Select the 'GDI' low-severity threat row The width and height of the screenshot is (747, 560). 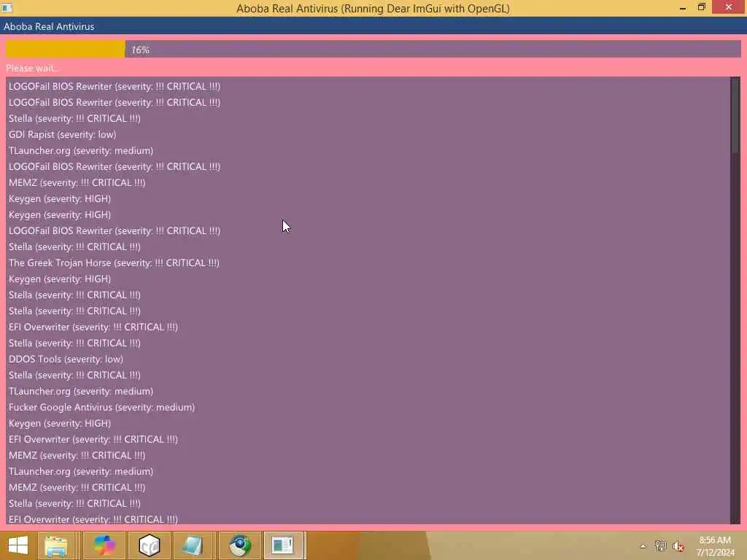(x=63, y=134)
